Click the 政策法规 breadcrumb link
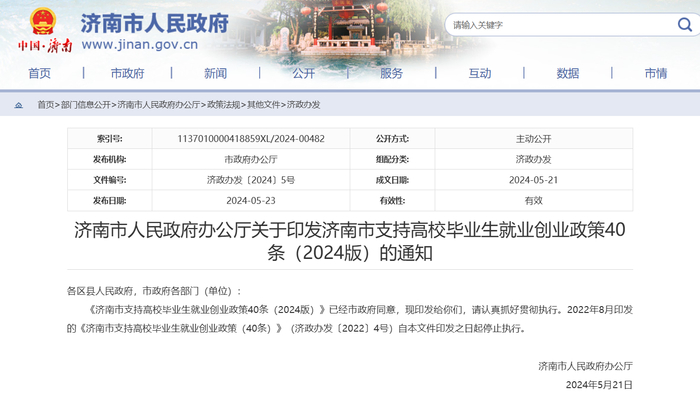700x396 pixels. [223, 105]
